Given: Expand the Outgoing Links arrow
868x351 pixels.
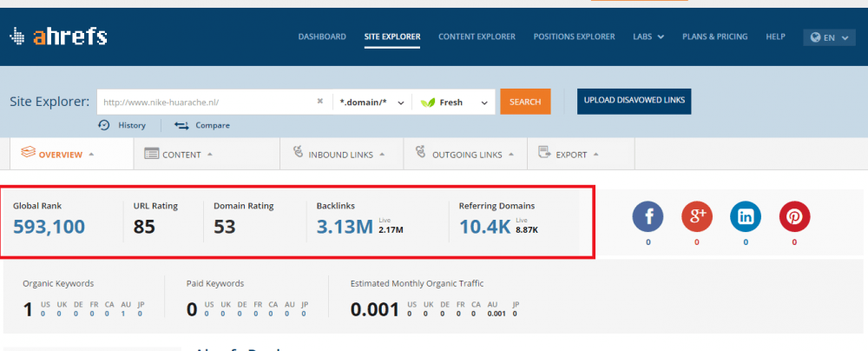Looking at the screenshot, I should [511, 154].
